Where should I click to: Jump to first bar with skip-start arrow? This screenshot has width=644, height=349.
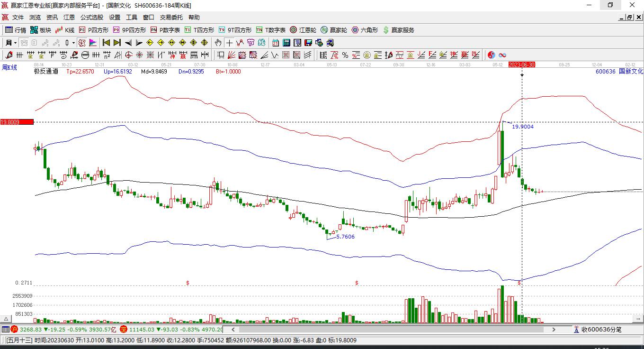pos(107,43)
